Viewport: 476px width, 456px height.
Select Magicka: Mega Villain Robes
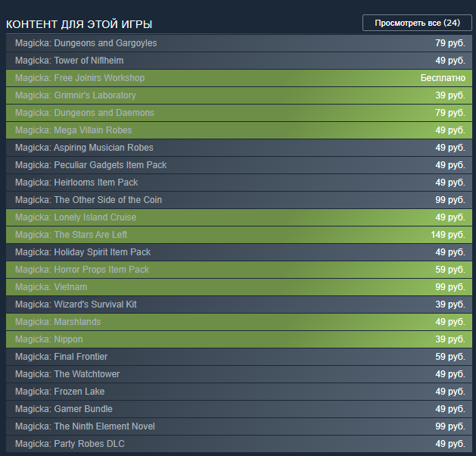pos(239,130)
